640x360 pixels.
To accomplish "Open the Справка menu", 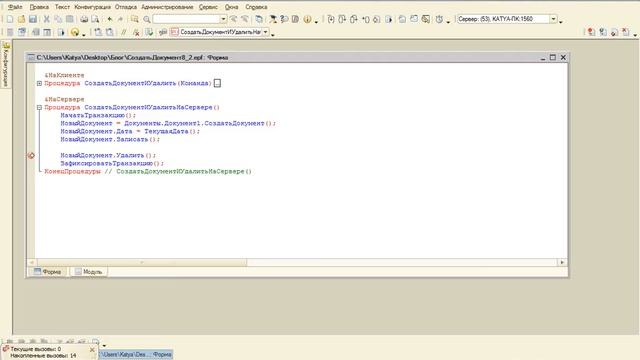I will point(256,7).
